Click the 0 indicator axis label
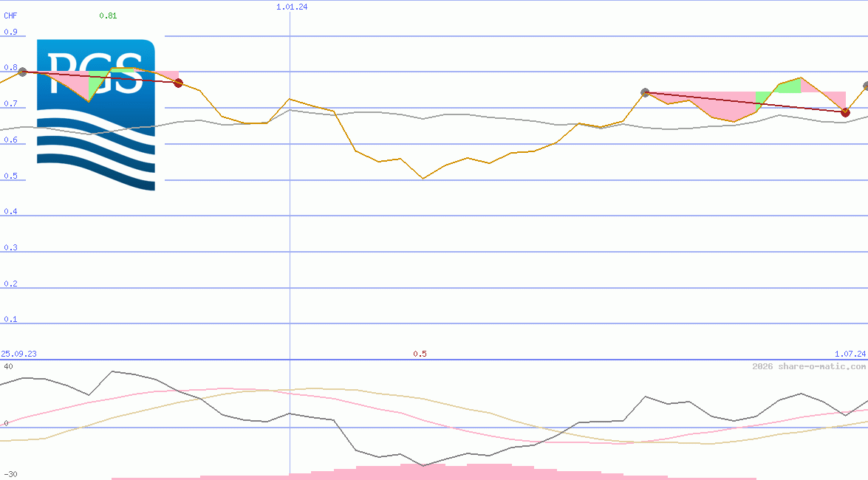This screenshot has width=868, height=480. [x=6, y=423]
